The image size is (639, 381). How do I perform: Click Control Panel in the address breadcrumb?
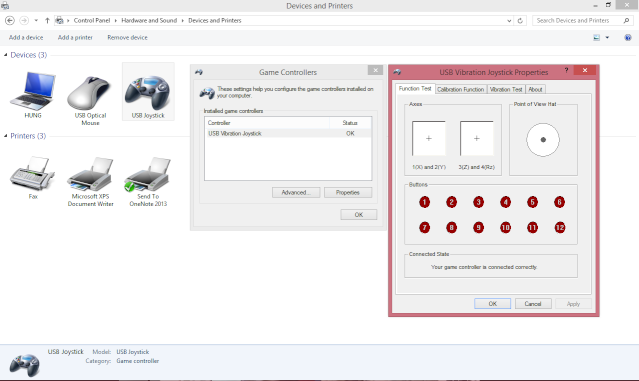tap(92, 20)
